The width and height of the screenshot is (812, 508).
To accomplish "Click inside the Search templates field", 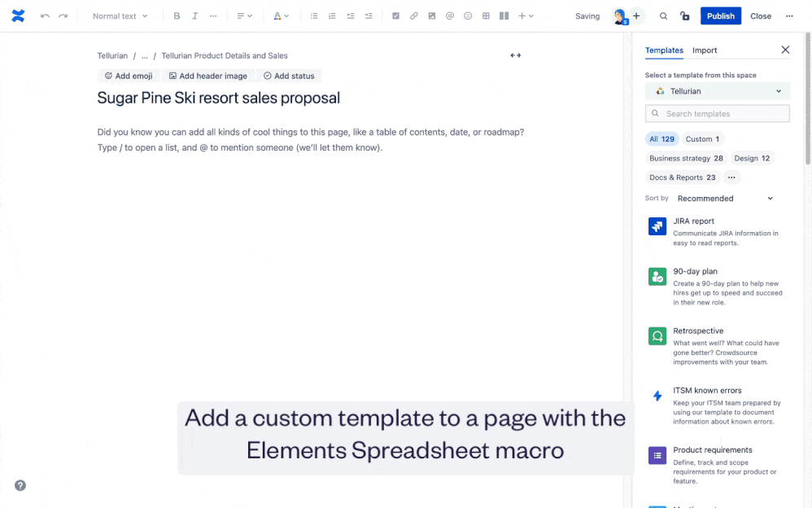I will pos(717,113).
